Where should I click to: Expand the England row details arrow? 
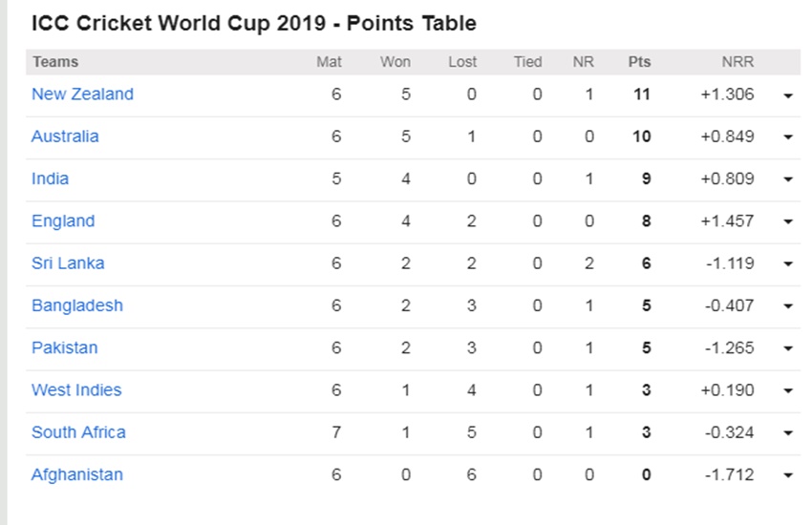(788, 222)
